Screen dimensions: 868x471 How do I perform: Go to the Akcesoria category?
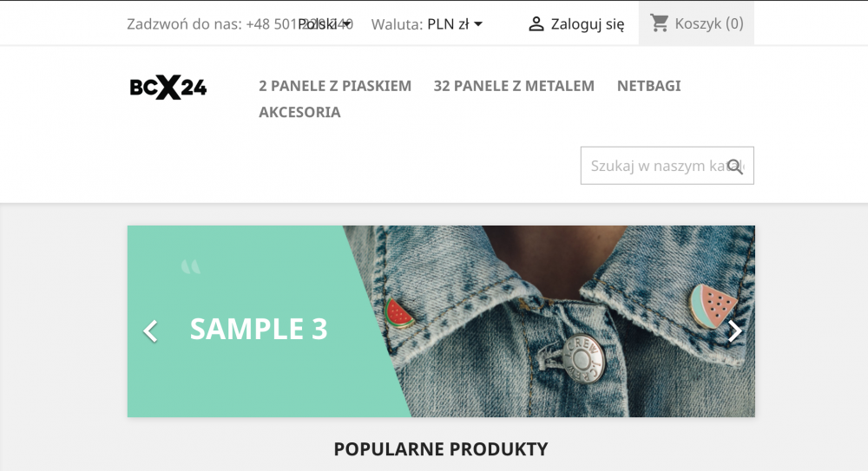pos(299,112)
